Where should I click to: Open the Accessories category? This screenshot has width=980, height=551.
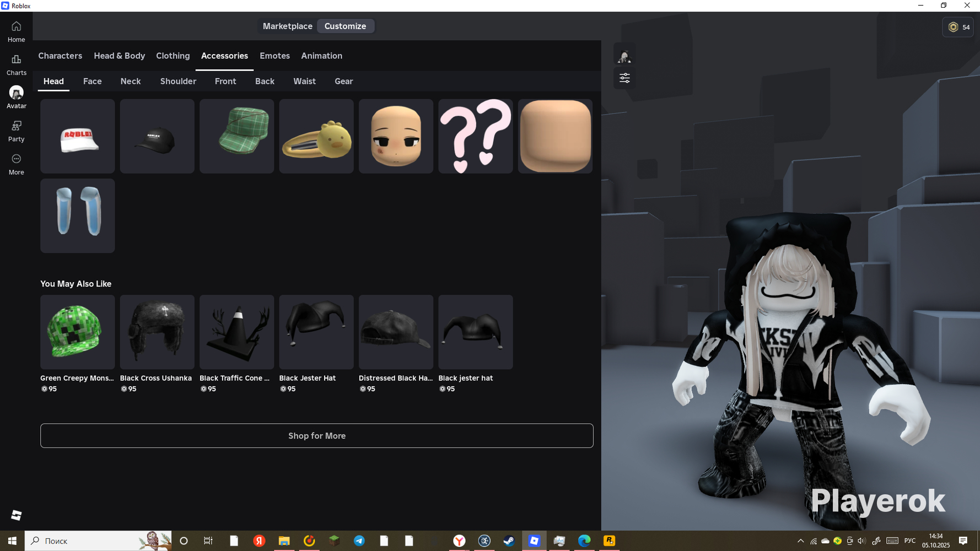pyautogui.click(x=224, y=56)
